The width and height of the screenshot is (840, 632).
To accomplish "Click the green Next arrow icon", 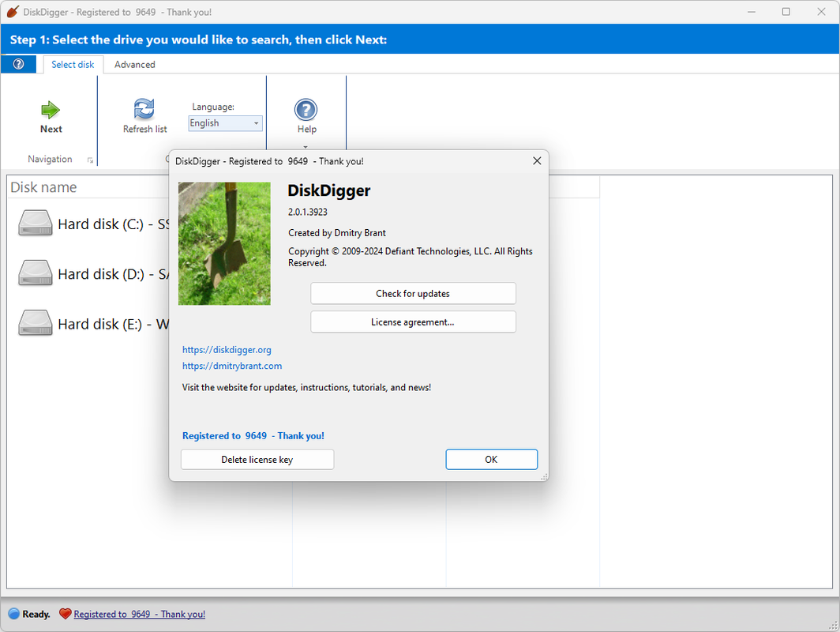I will [x=51, y=110].
